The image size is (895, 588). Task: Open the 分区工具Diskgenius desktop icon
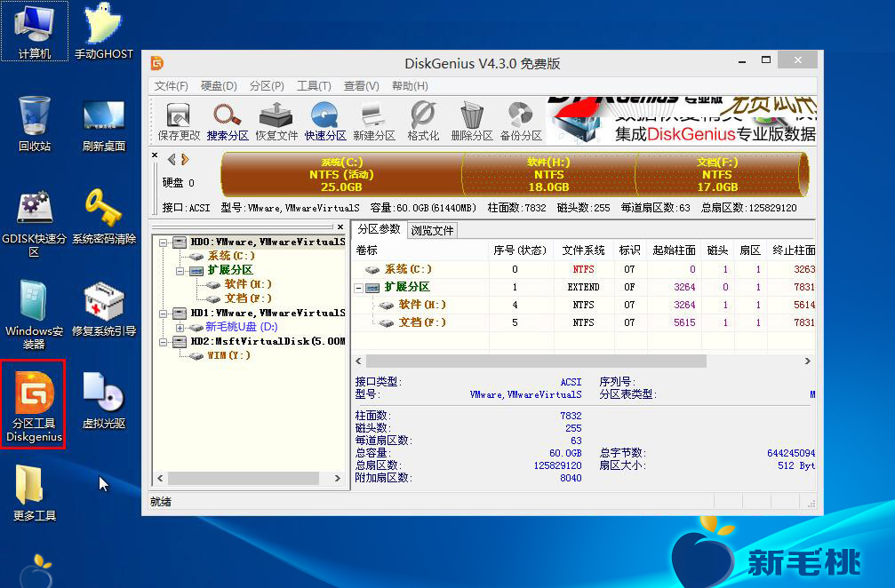[34, 404]
